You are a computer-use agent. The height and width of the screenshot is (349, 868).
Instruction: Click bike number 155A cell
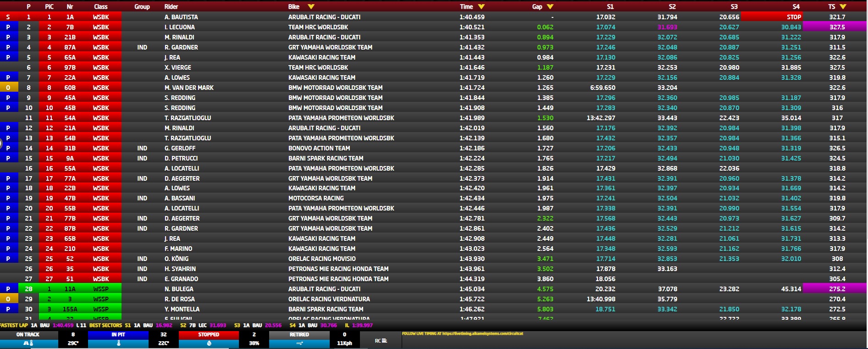pyautogui.click(x=70, y=309)
